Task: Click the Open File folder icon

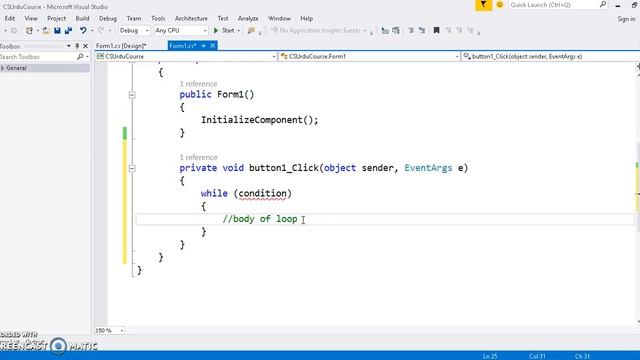Action: point(46,31)
